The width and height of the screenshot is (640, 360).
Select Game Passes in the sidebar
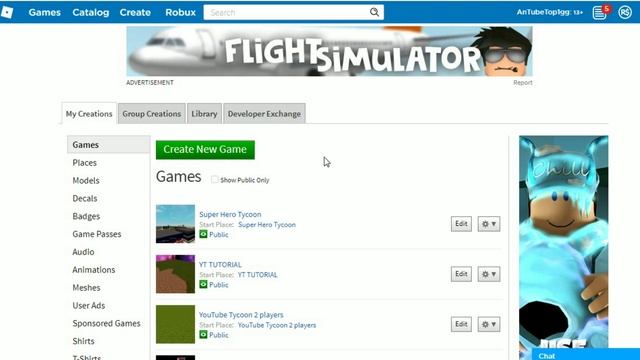pyautogui.click(x=97, y=234)
